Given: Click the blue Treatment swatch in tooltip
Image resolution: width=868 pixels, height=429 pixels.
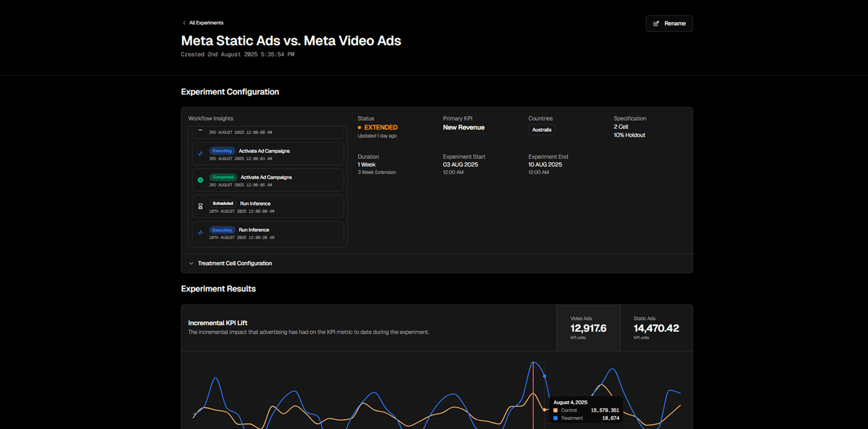Looking at the screenshot, I should coord(555,418).
